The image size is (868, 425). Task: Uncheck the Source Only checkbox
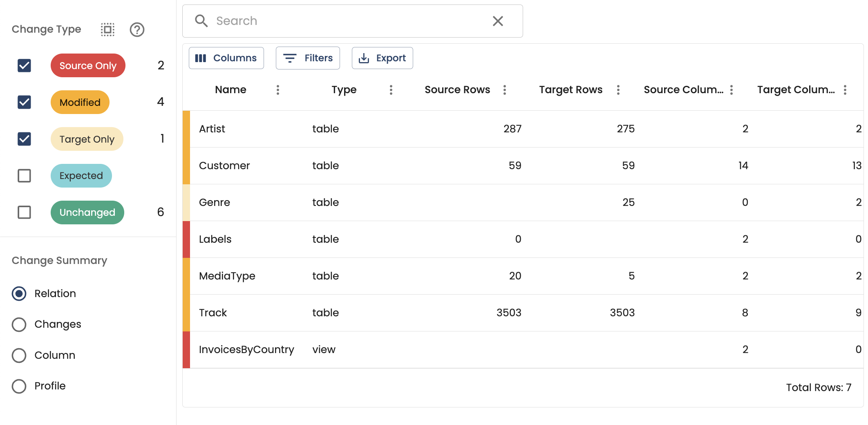25,65
